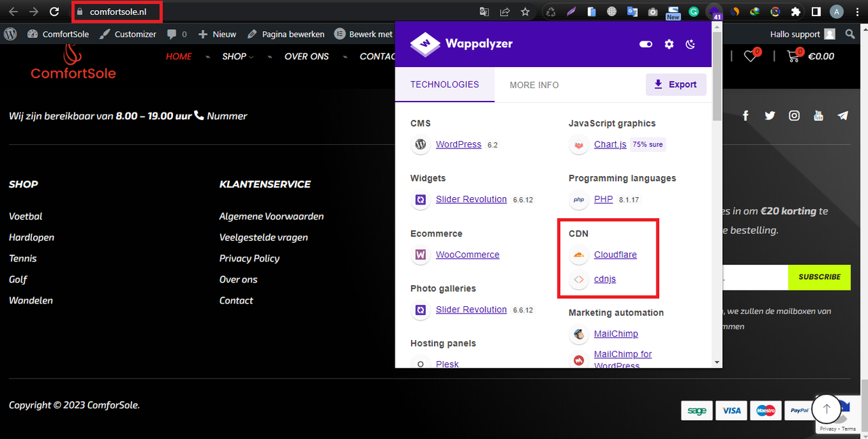Switch Wappalyzer to dark mode moon icon
The width and height of the screenshot is (868, 439).
click(x=690, y=44)
